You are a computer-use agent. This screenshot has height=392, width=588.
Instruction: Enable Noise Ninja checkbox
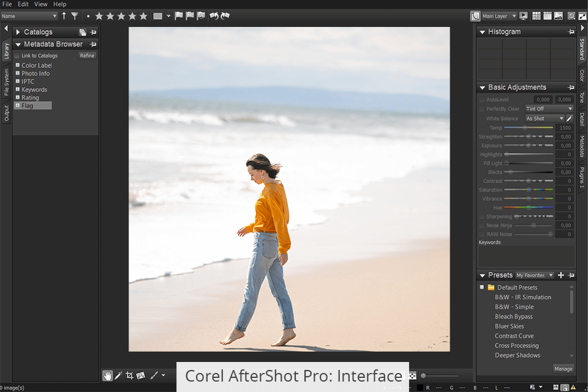(x=482, y=225)
